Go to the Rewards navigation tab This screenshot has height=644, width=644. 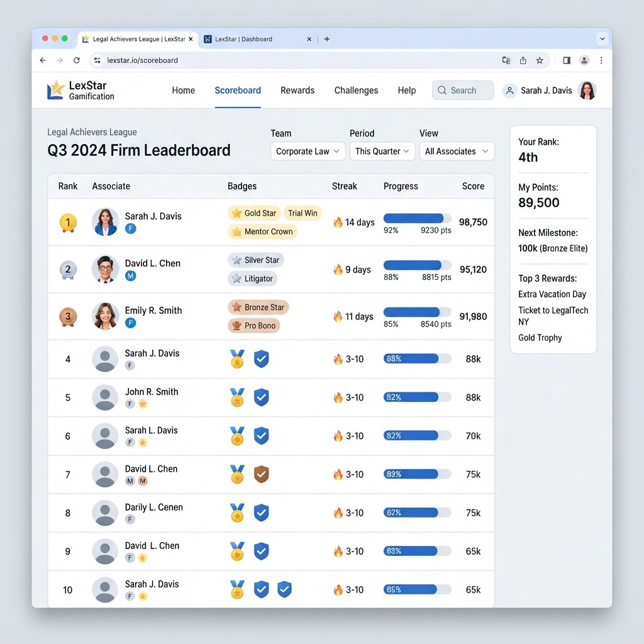coord(297,91)
